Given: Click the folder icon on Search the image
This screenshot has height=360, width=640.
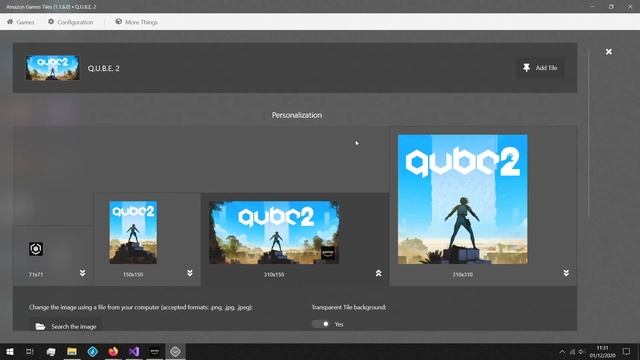Looking at the screenshot, I should pyautogui.click(x=40, y=327).
